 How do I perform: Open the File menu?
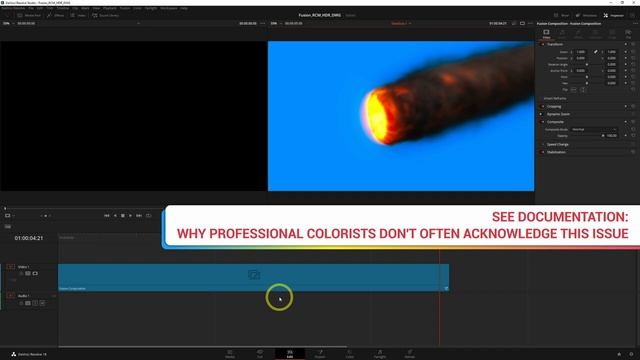[x=31, y=8]
